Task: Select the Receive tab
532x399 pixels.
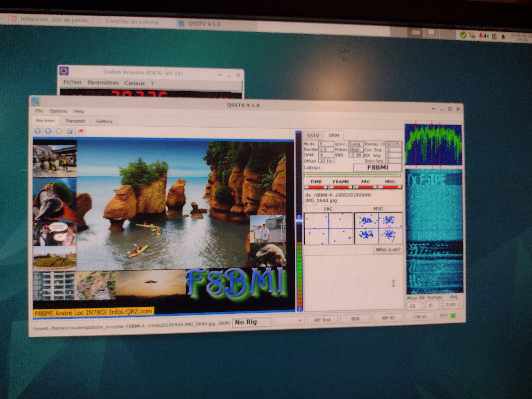Action: click(45, 120)
